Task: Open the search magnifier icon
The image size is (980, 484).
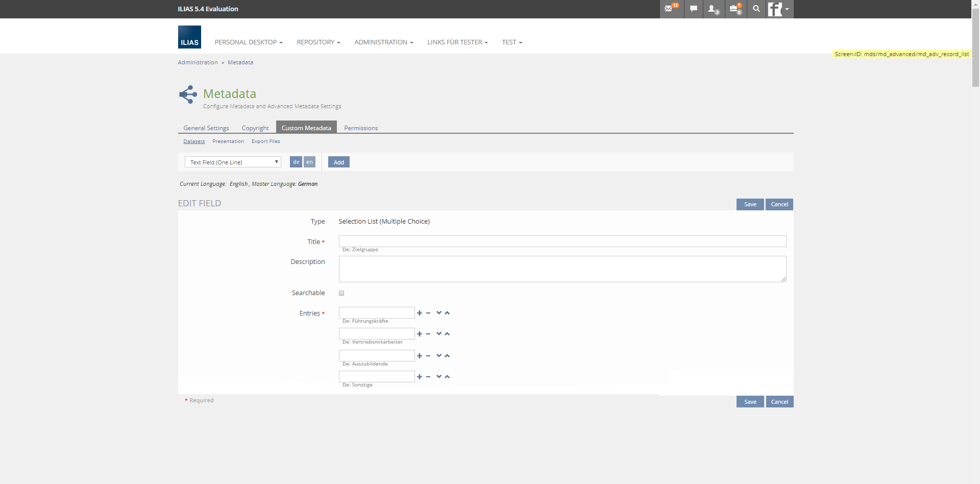Action: click(756, 9)
